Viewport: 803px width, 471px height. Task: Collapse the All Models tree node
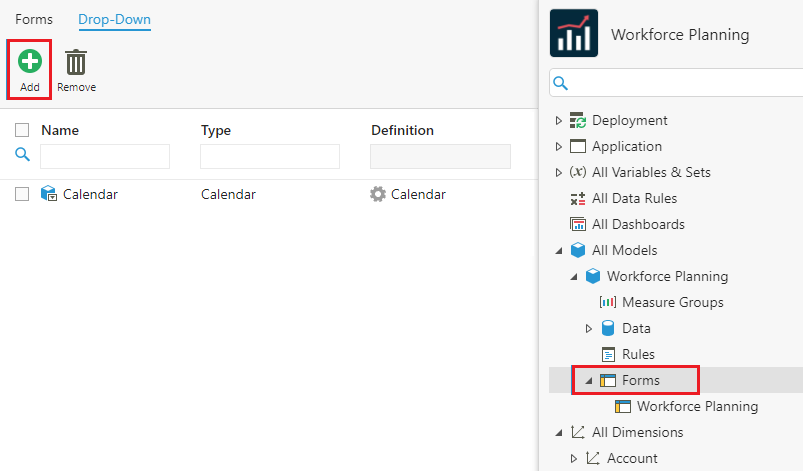point(559,250)
